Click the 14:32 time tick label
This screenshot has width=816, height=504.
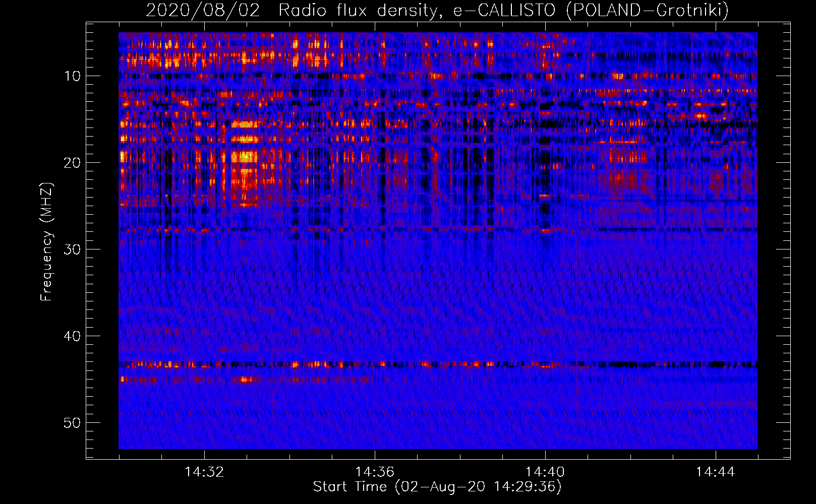point(204,472)
